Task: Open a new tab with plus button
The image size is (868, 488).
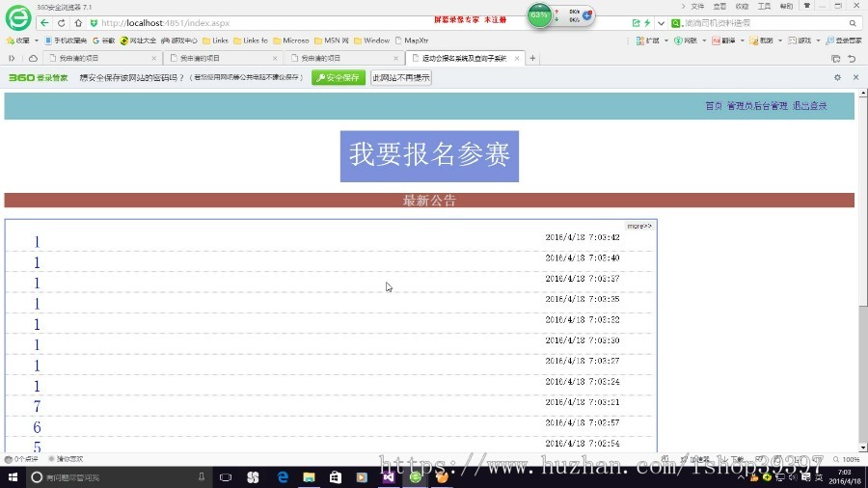Action: [x=532, y=58]
